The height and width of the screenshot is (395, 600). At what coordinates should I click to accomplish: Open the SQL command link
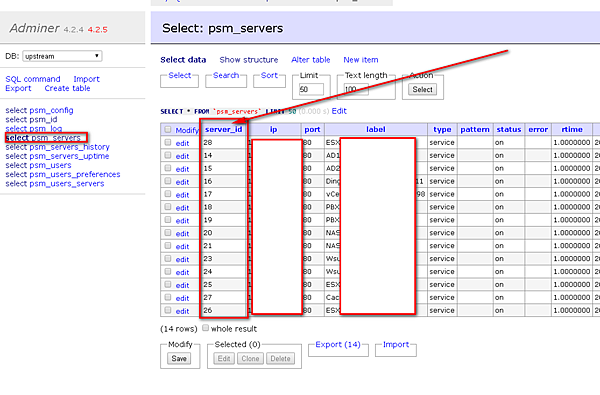pos(33,79)
